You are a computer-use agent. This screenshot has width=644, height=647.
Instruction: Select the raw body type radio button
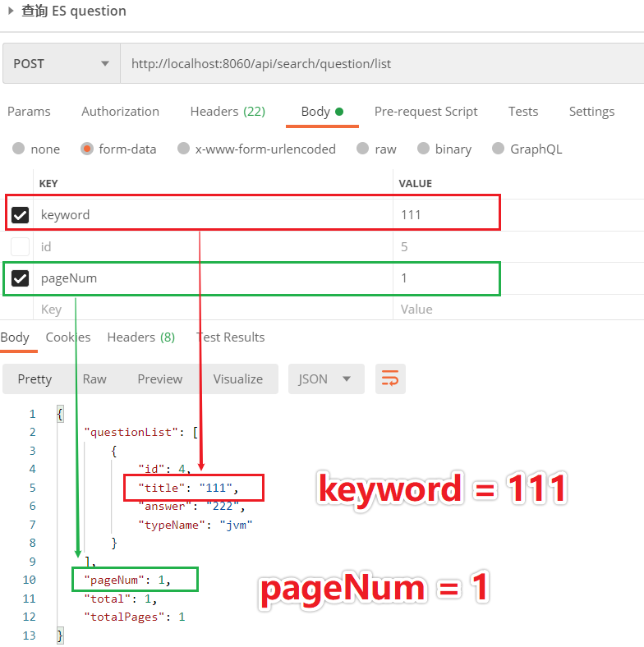click(x=363, y=149)
